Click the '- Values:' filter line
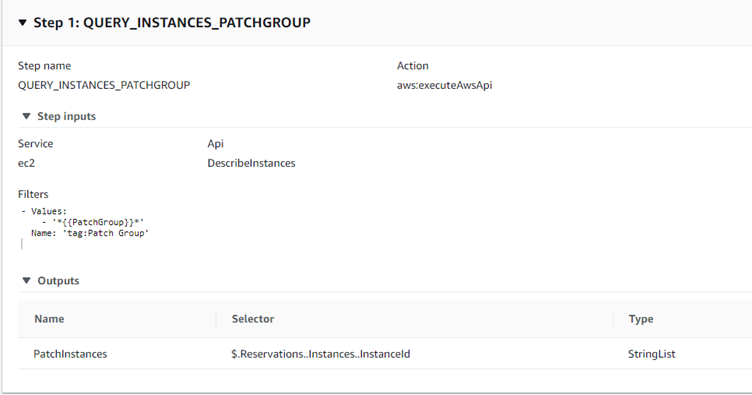 [44, 211]
